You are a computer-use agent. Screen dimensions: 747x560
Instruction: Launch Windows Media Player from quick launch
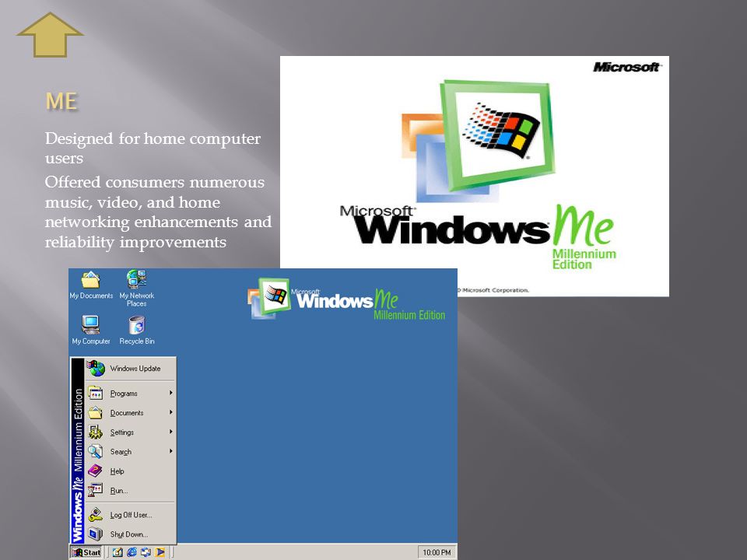(160, 552)
